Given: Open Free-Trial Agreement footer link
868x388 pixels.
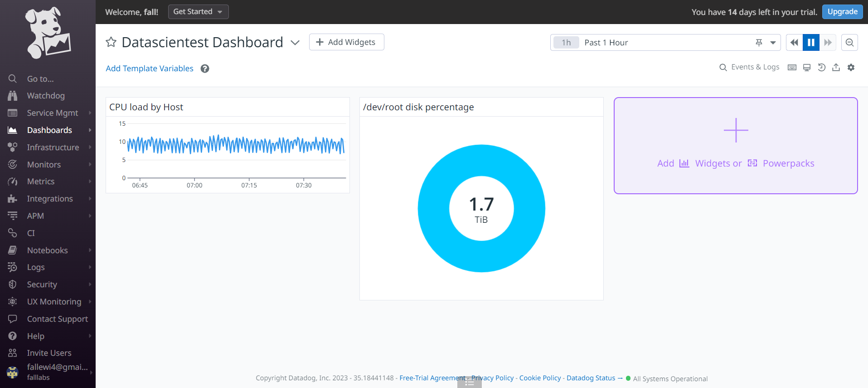Looking at the screenshot, I should pos(432,378).
